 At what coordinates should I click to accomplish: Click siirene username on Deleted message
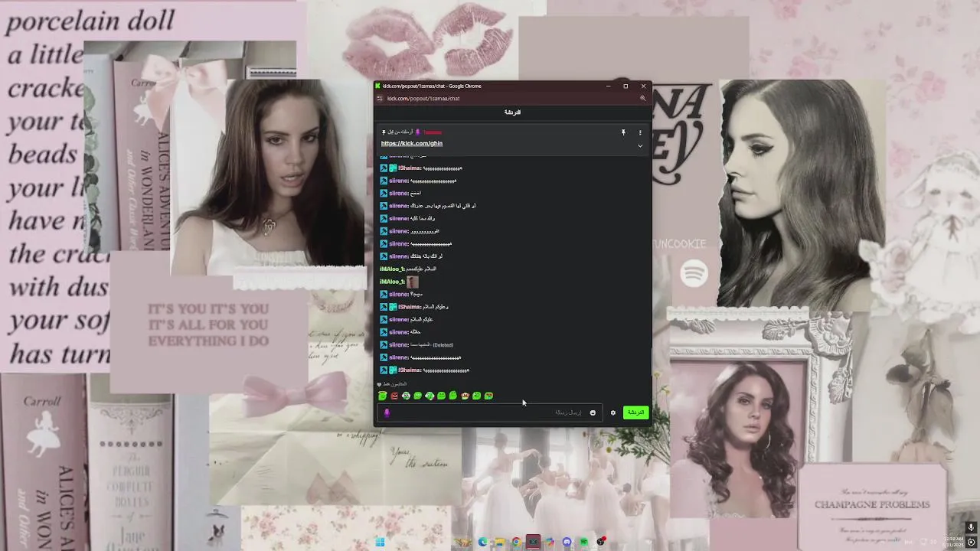tap(398, 344)
